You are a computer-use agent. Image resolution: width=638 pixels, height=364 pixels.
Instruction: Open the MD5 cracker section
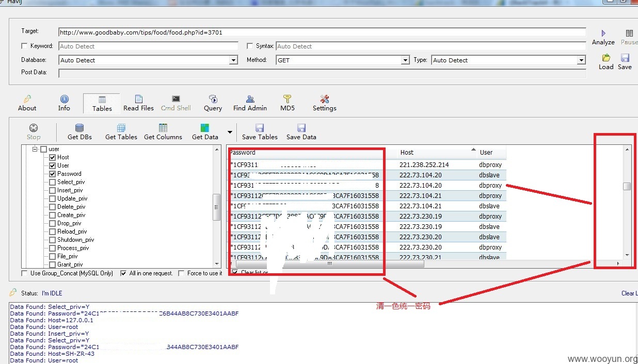click(288, 103)
